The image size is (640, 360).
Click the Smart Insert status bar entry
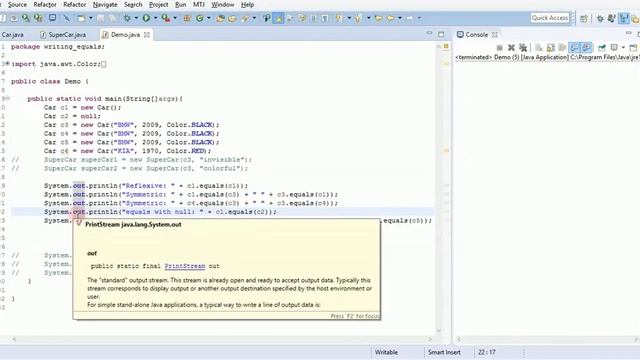(444, 352)
